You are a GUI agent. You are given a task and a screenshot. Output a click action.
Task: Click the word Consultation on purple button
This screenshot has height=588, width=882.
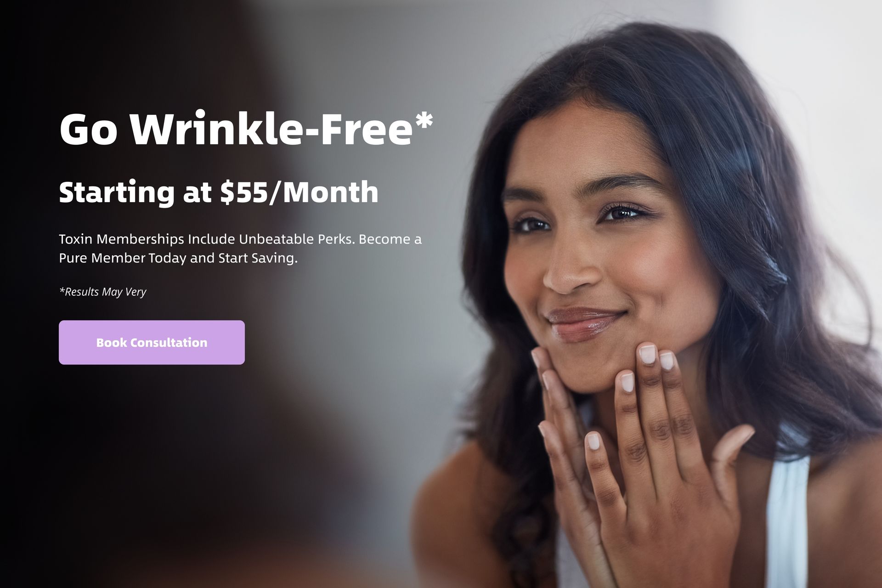[x=169, y=343]
